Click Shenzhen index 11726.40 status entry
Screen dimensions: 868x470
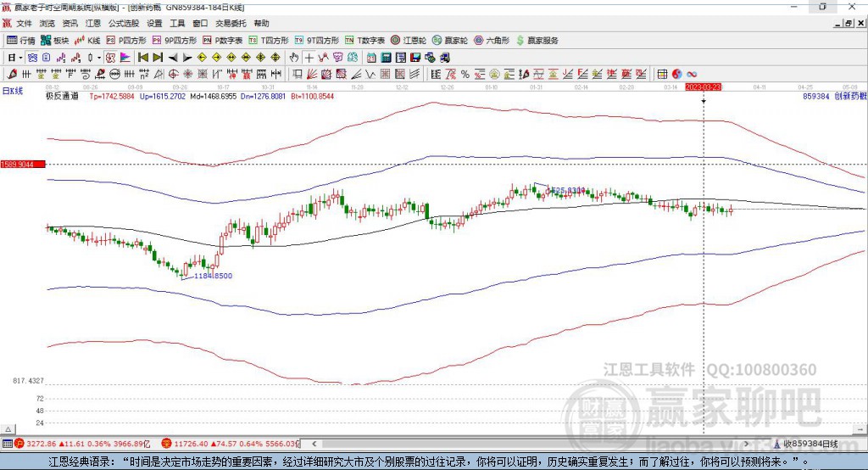pos(231,444)
